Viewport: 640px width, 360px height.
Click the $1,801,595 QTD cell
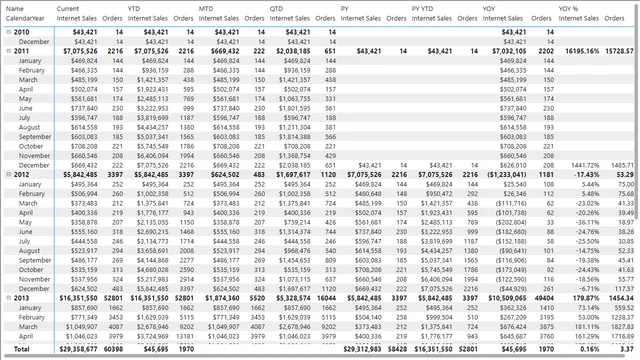[x=295, y=108]
